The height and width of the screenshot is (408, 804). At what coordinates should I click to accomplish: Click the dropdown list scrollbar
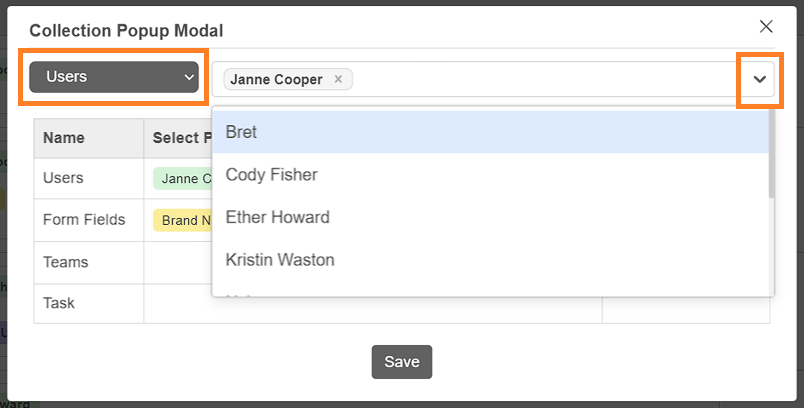pos(771,154)
